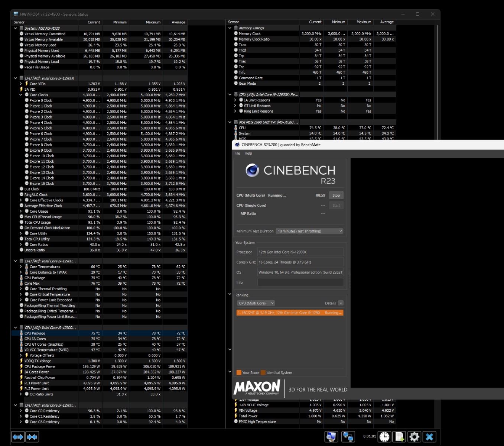The image size is (504, 446).
Task: Click the Average column header in right panel
Action: pos(387,22)
